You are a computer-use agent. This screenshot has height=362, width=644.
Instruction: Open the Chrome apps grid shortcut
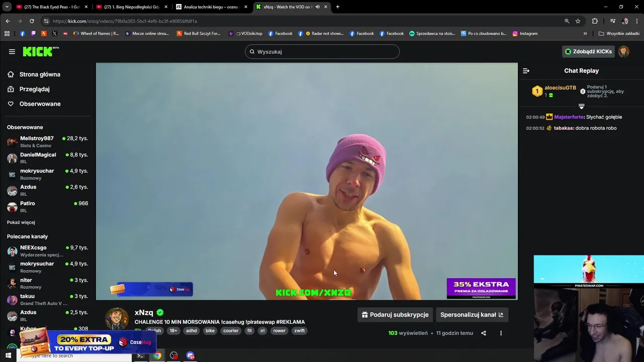tap(7, 34)
